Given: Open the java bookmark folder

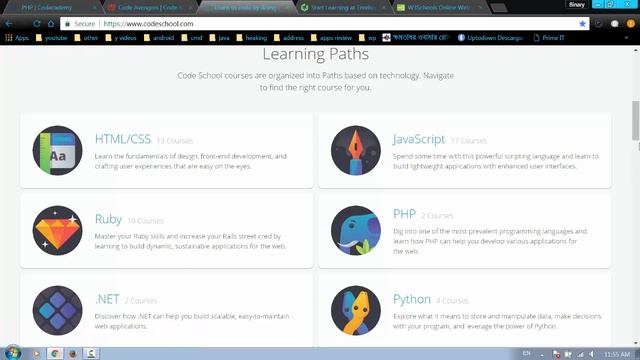Looking at the screenshot, I should coord(219,38).
